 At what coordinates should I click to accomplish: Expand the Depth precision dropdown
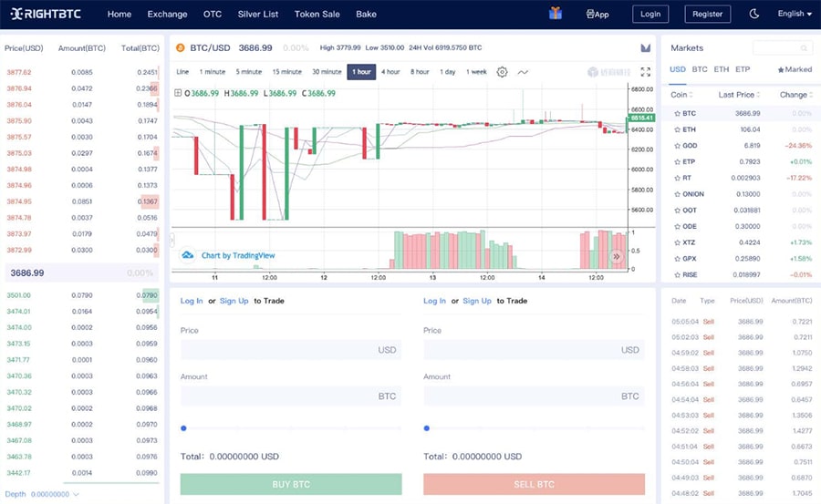click(76, 494)
